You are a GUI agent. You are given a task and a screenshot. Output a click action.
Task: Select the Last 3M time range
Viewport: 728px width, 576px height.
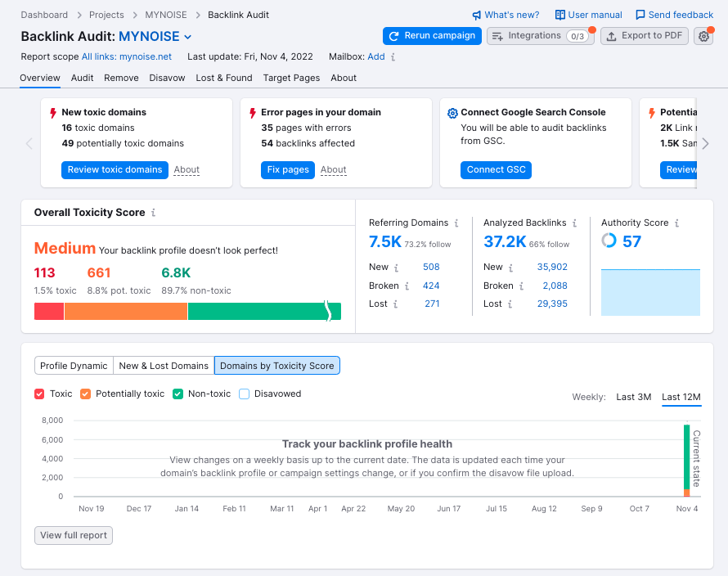tap(633, 397)
